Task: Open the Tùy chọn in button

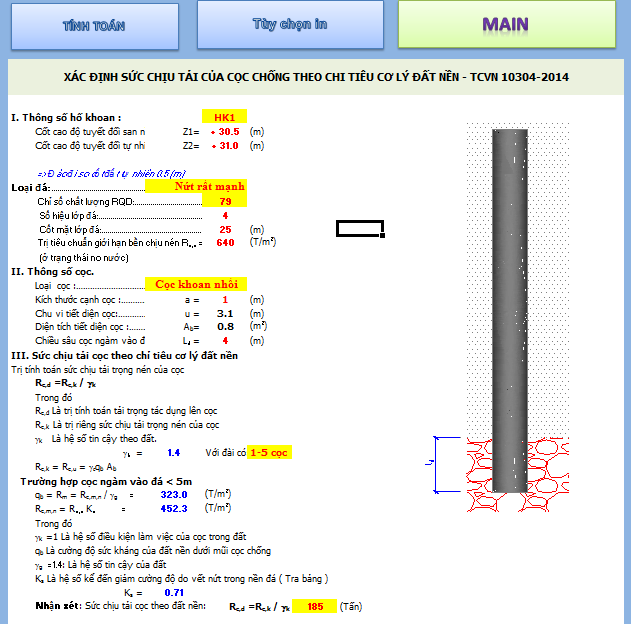Action: pyautogui.click(x=290, y=25)
